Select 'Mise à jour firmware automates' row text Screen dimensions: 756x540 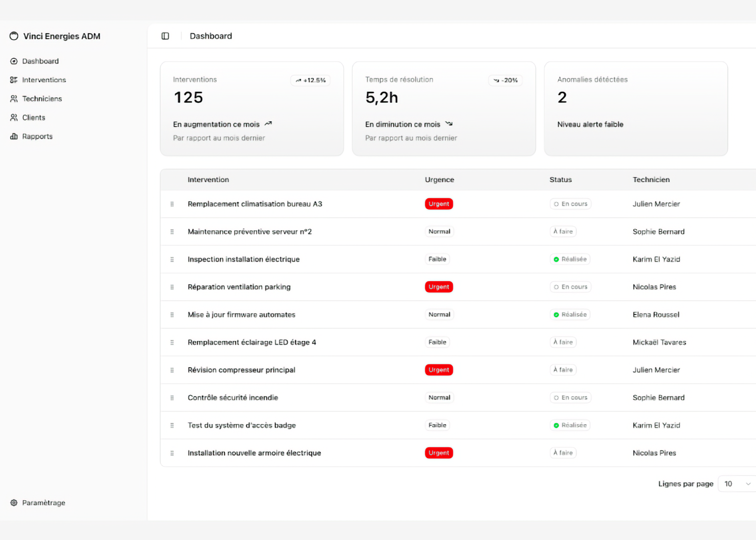click(241, 315)
